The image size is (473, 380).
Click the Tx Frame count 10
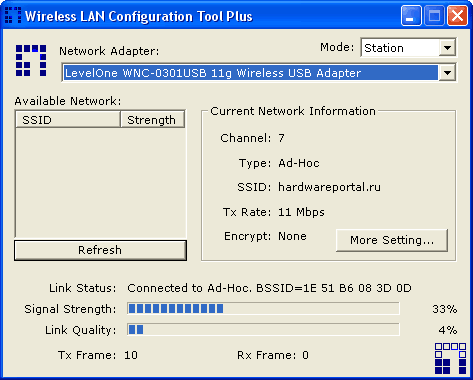tap(131, 355)
